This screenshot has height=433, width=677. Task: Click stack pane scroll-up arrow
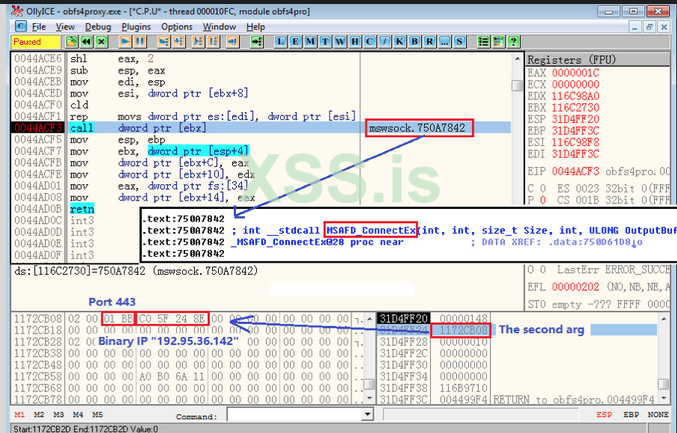pos(664,319)
